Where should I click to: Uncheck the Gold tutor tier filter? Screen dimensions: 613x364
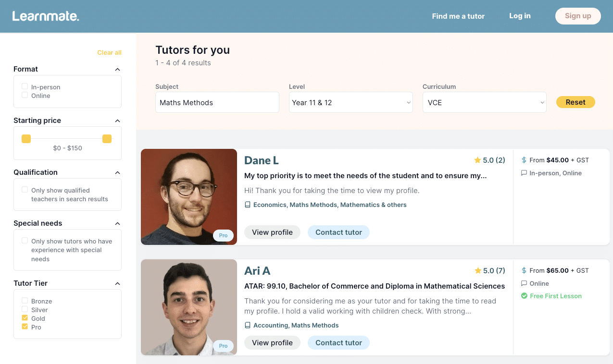[x=25, y=318]
